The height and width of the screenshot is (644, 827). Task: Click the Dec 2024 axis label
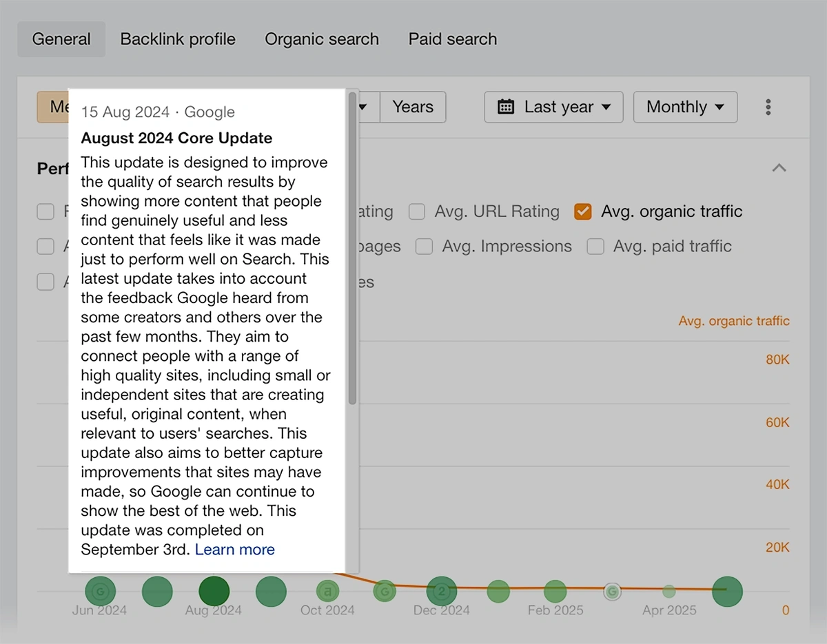coord(442,610)
